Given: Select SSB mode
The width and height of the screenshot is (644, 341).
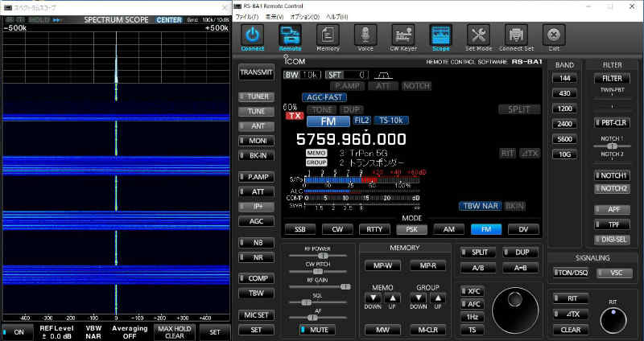Looking at the screenshot, I should 300,229.
